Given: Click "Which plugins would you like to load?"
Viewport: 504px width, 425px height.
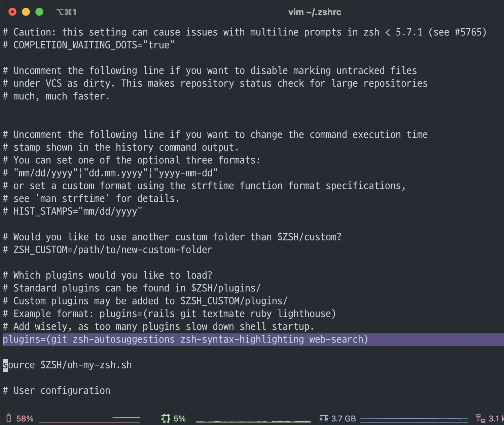Looking at the screenshot, I should [x=108, y=275].
